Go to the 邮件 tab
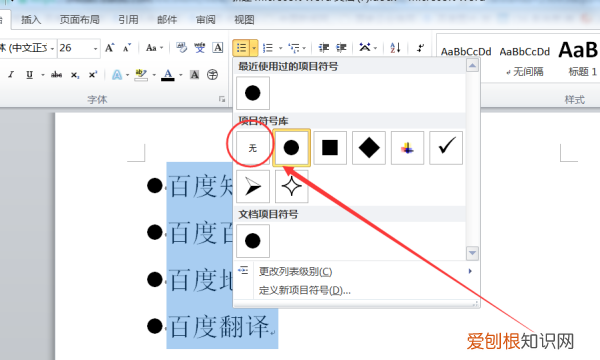Image resolution: width=600 pixels, height=360 pixels. tap(167, 20)
